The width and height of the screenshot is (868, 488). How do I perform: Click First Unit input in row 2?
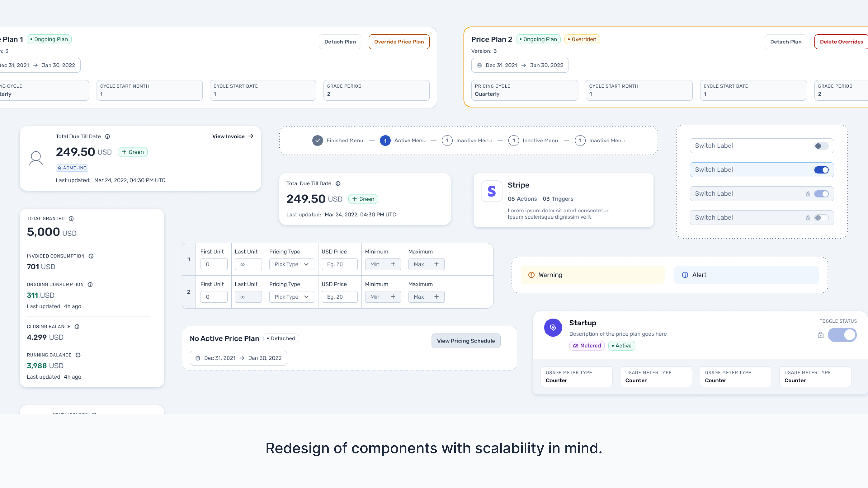pos(214,297)
